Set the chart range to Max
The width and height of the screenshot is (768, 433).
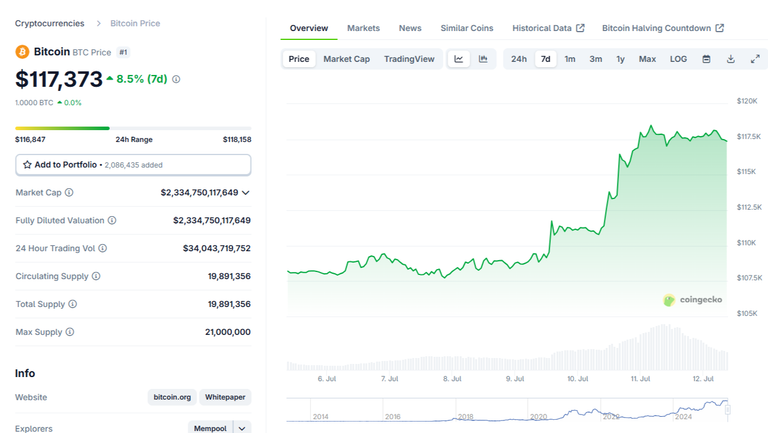[647, 59]
